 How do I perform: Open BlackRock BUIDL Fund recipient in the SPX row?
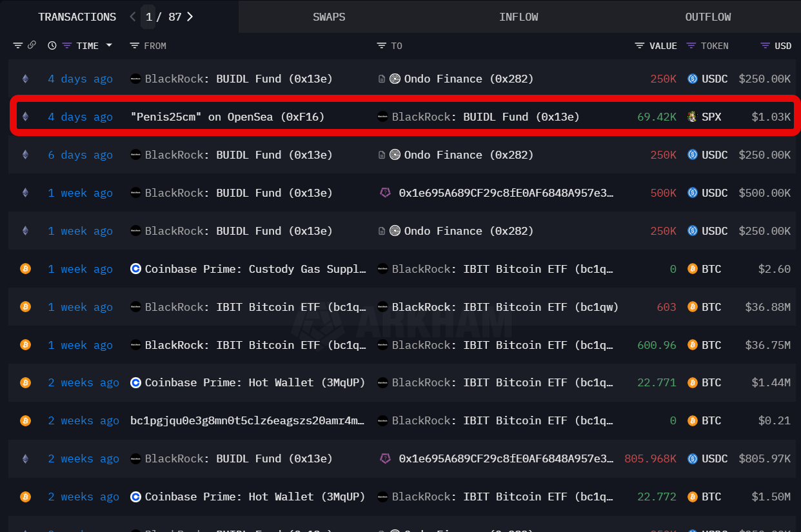486,117
